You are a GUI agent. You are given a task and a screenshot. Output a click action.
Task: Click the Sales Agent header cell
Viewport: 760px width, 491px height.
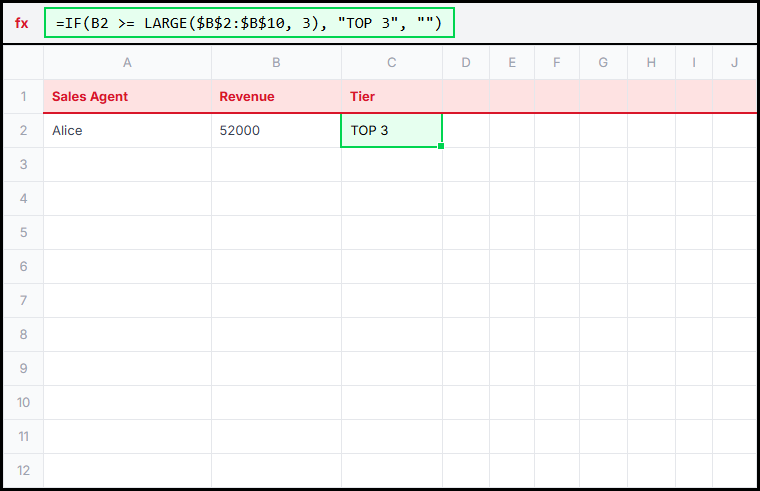pyautogui.click(x=127, y=97)
